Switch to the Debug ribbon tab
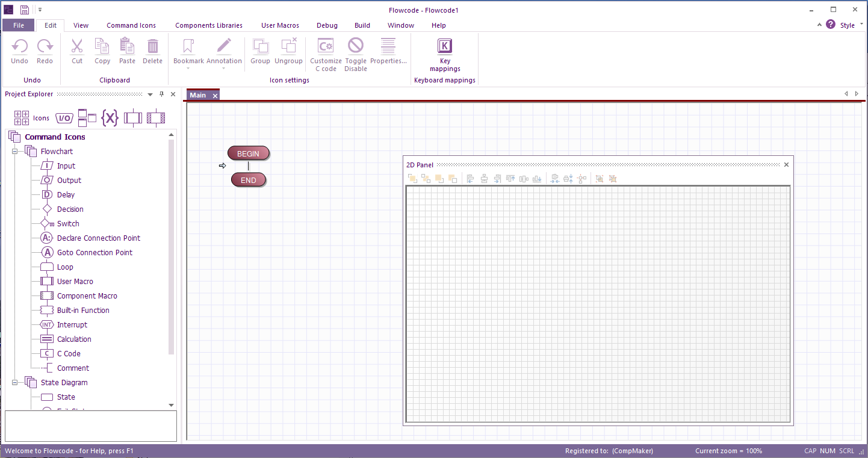Image resolution: width=868 pixels, height=458 pixels. coord(327,25)
